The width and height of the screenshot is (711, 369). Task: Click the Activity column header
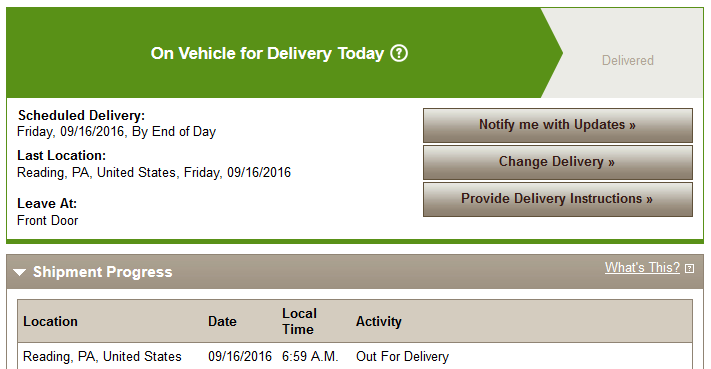[x=379, y=321]
